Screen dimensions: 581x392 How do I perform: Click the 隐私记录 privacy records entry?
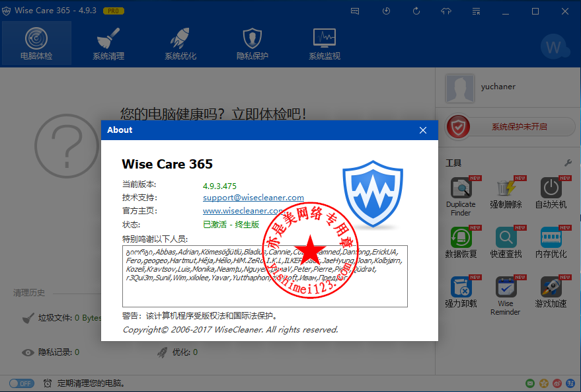click(50, 352)
